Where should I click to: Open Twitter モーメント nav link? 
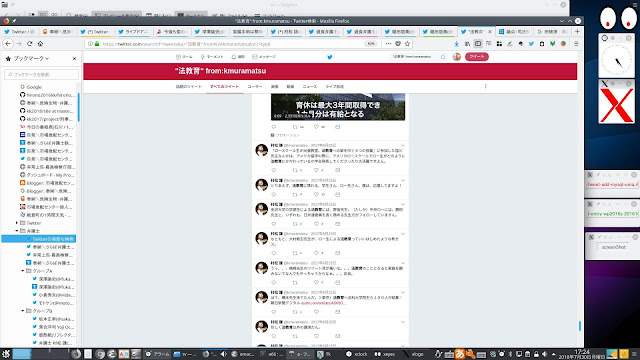coord(211,57)
